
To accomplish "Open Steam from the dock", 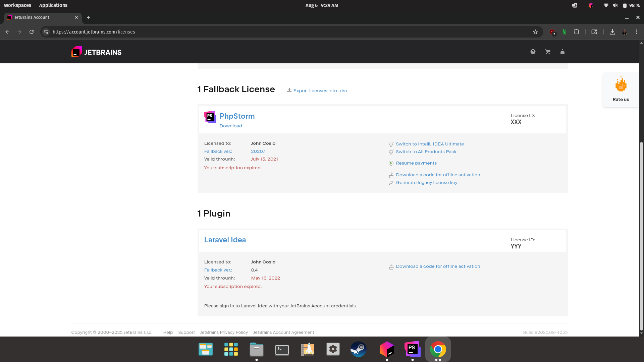I will (x=358, y=349).
